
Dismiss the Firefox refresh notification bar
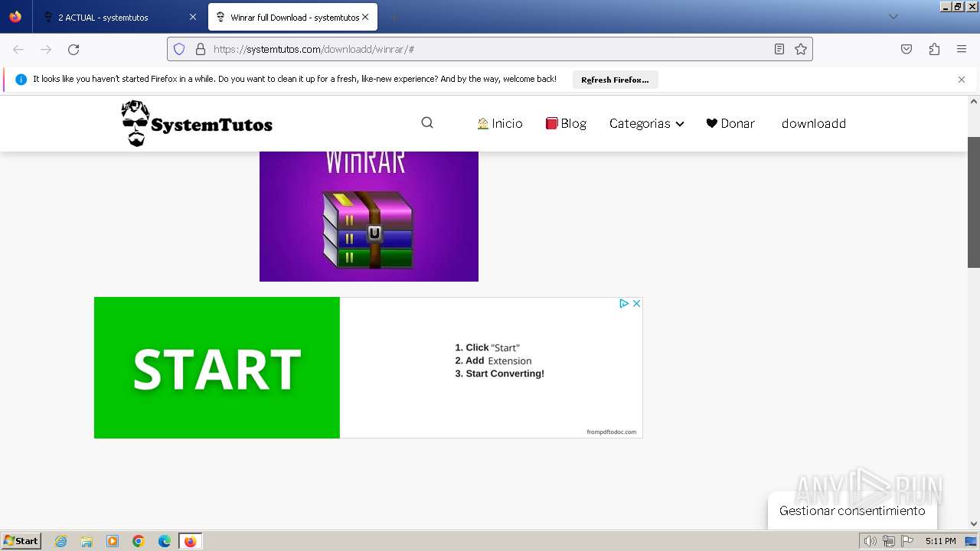click(962, 80)
